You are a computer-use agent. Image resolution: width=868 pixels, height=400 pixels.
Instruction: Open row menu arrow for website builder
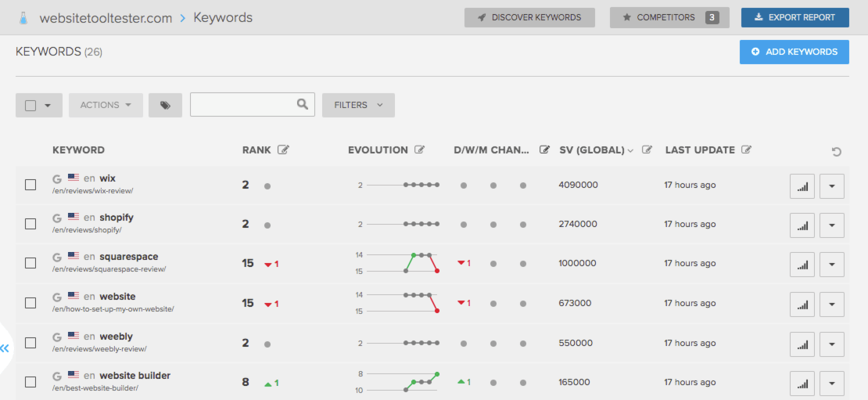(x=831, y=384)
